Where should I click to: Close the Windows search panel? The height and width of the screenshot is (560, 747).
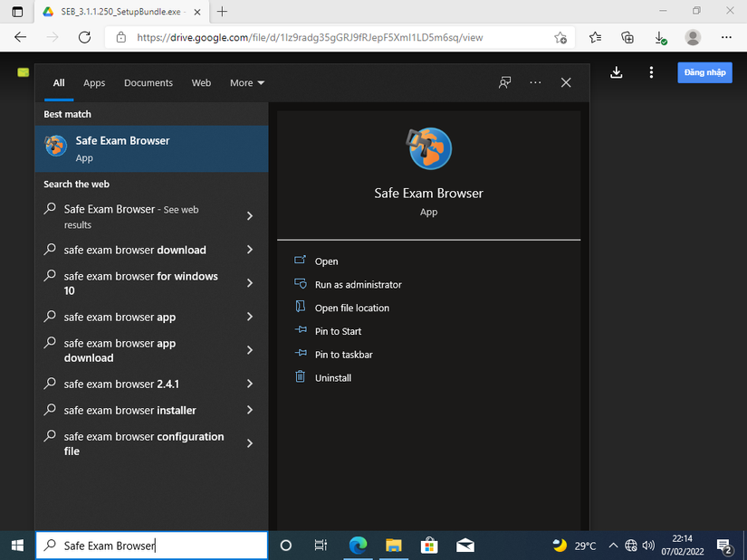tap(566, 83)
